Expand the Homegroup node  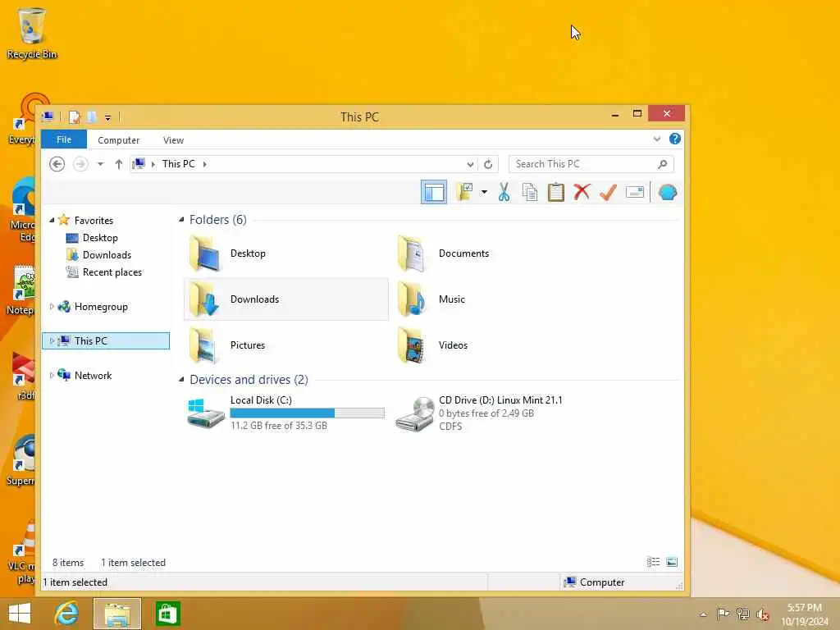52,307
